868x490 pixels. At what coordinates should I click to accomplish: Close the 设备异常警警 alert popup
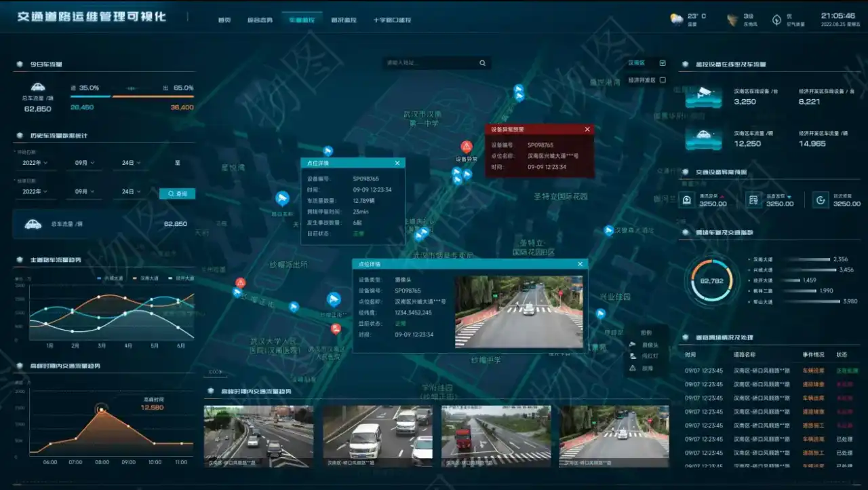pyautogui.click(x=587, y=129)
